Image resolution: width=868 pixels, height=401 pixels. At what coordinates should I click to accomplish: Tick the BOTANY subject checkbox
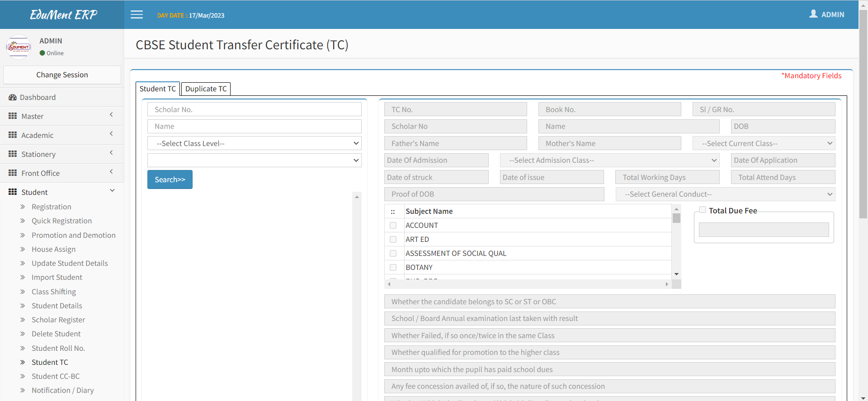[393, 268]
